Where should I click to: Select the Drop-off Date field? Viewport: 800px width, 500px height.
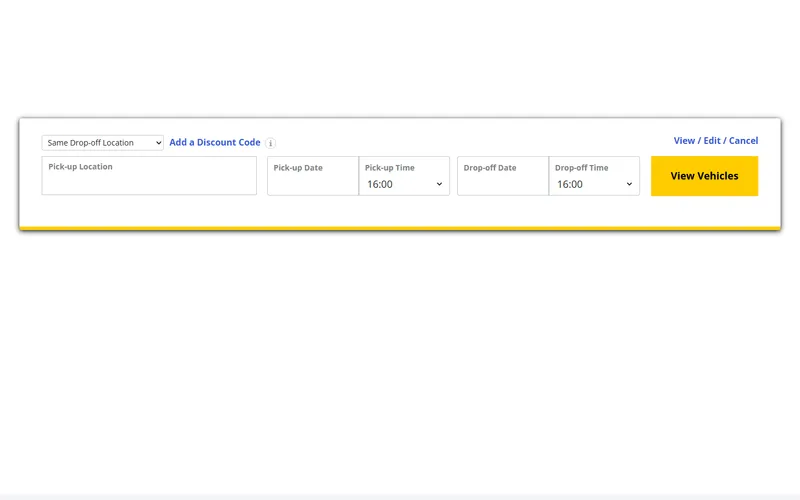tap(503, 176)
